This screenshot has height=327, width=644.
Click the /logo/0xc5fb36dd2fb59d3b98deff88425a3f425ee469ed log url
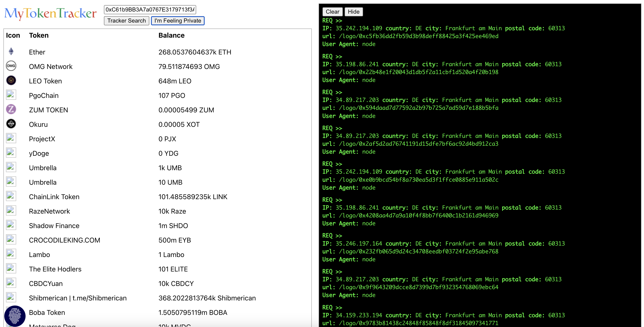[418, 36]
